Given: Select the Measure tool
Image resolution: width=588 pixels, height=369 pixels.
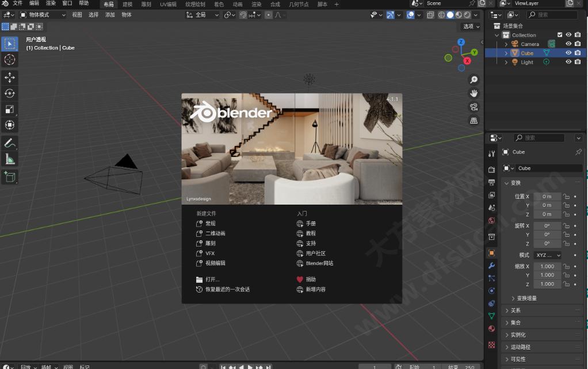Looking at the screenshot, I should (10, 159).
